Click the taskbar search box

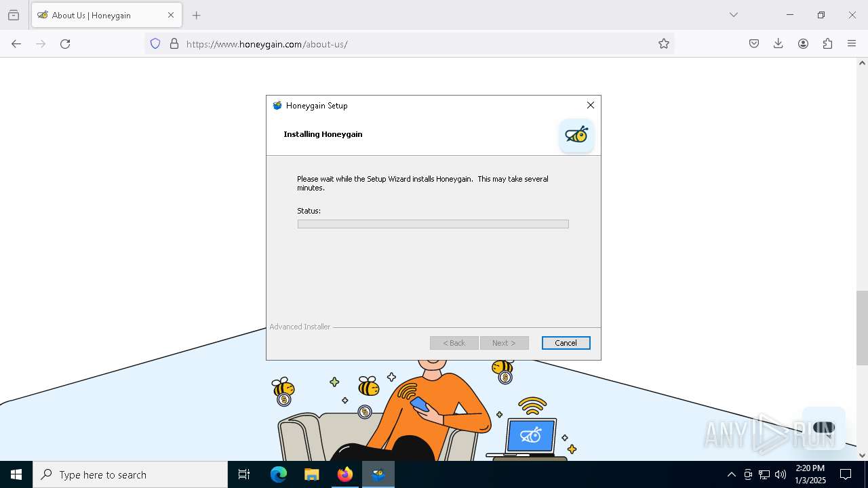(x=130, y=474)
